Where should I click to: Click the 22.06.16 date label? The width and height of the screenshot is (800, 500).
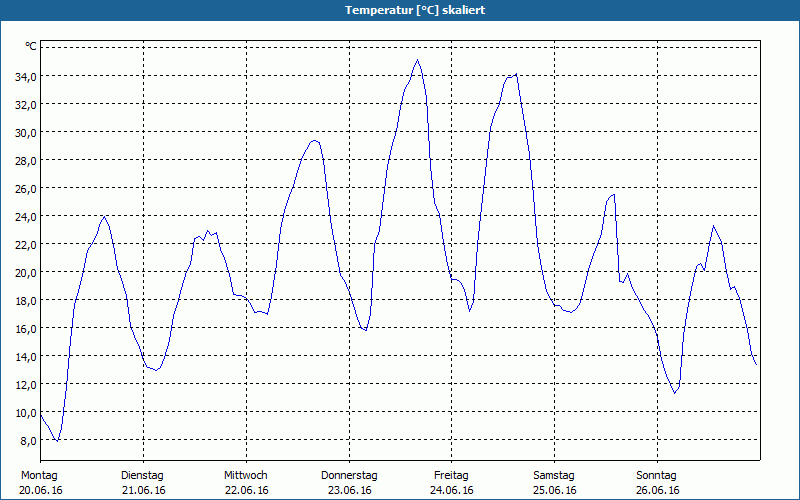(x=246, y=490)
